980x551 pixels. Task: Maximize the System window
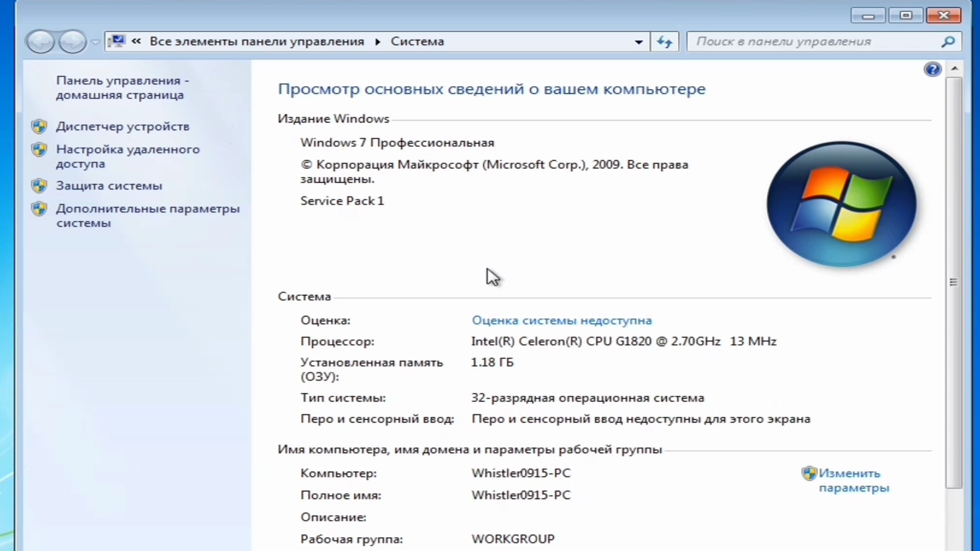(906, 16)
